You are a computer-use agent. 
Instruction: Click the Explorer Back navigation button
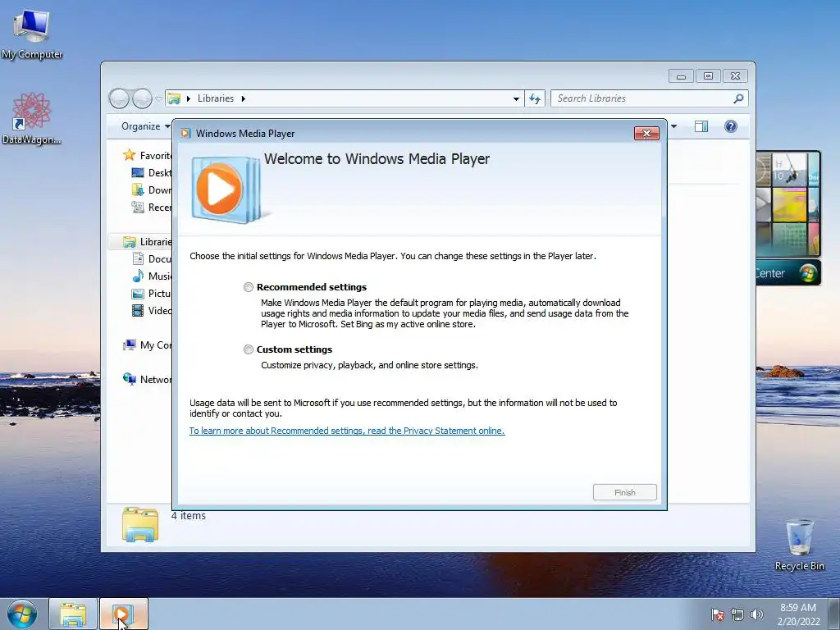[x=119, y=98]
